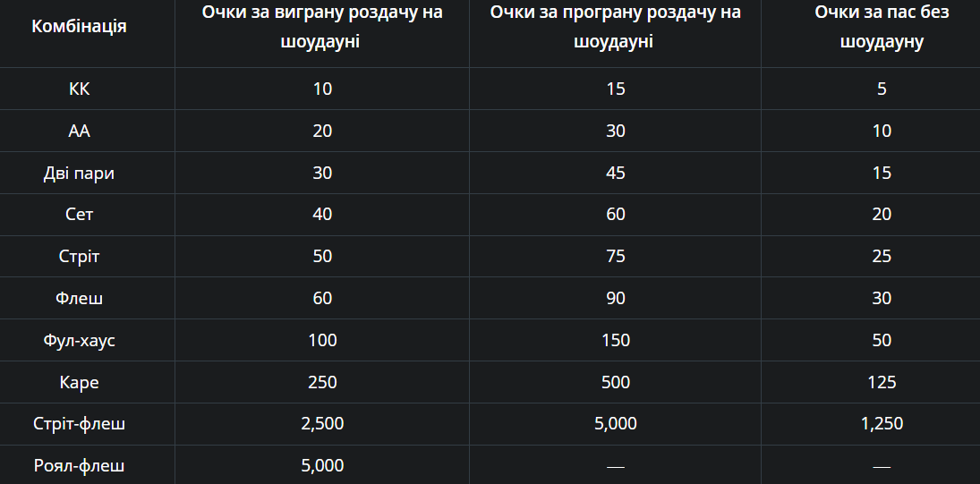Click the 1,250 pass points value
Viewport: 980px width, 484px height.
point(882,423)
